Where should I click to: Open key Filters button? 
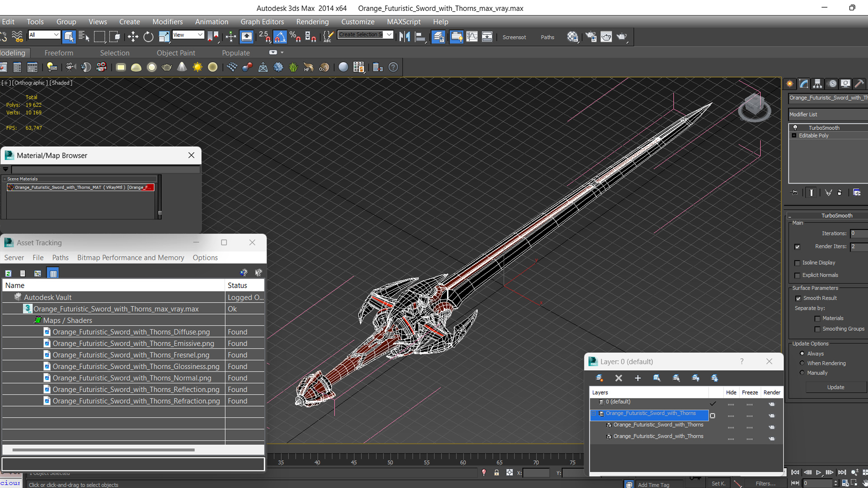tap(765, 483)
